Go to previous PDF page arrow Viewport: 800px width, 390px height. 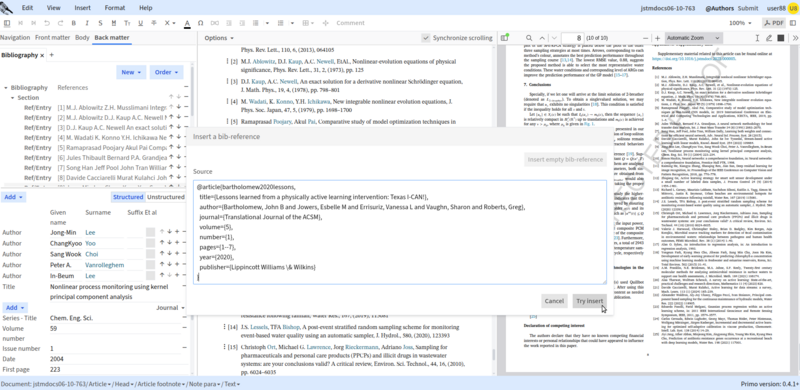pos(541,38)
